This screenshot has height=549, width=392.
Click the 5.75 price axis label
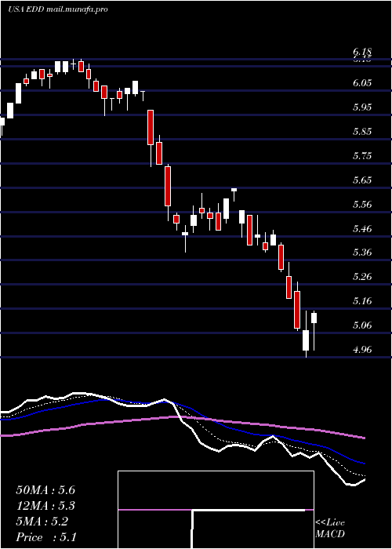(362, 156)
